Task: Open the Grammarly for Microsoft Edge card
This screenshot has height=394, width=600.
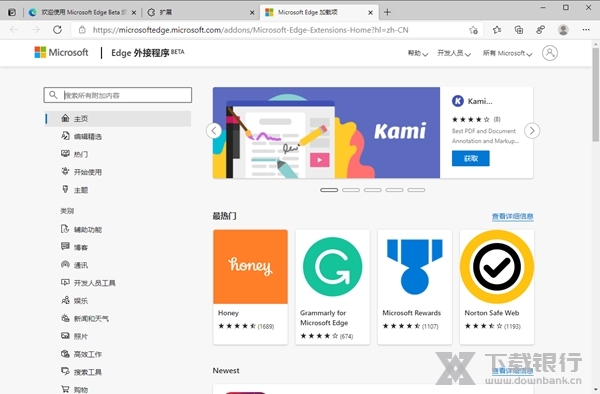Action: click(x=333, y=287)
